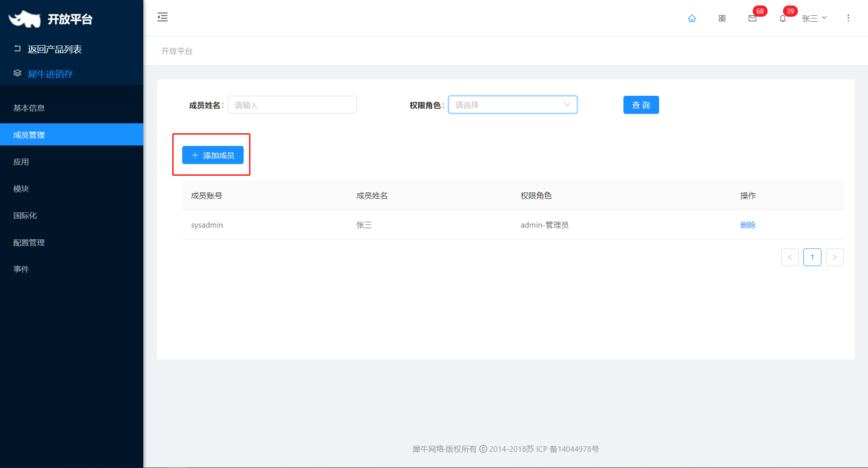
Task: Go to home via the house icon
Action: (692, 18)
